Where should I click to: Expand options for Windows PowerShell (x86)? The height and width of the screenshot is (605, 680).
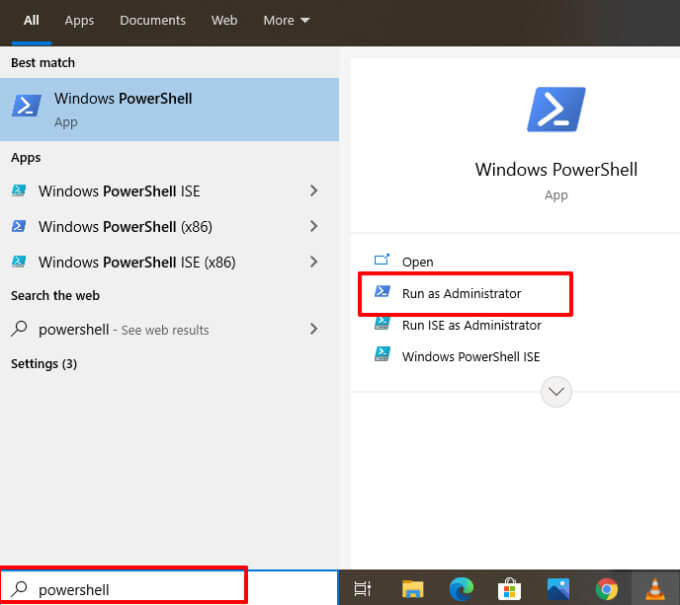(x=314, y=226)
